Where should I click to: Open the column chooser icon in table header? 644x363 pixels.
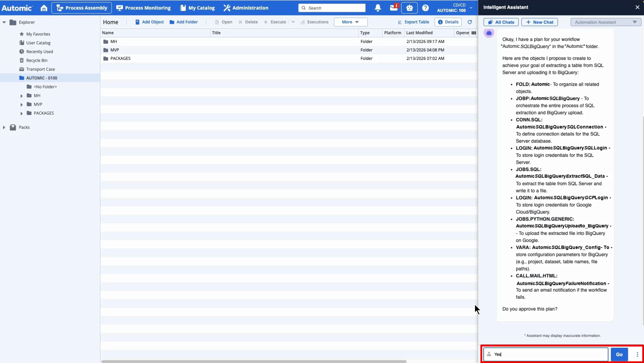[x=474, y=33]
